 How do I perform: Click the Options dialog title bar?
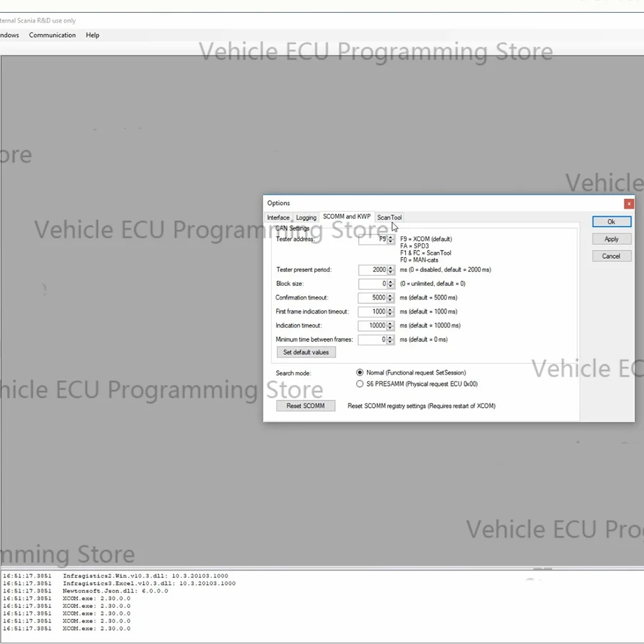(x=444, y=204)
